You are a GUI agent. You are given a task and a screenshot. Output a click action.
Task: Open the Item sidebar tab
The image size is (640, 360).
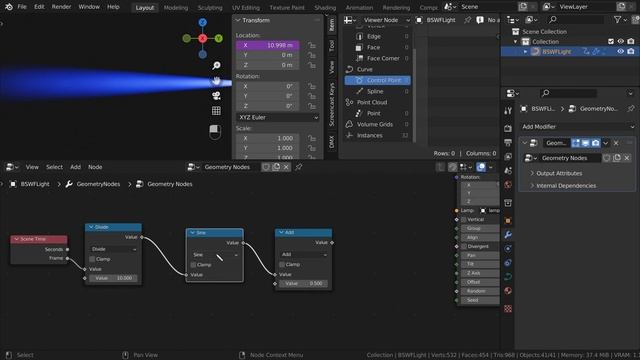click(331, 25)
